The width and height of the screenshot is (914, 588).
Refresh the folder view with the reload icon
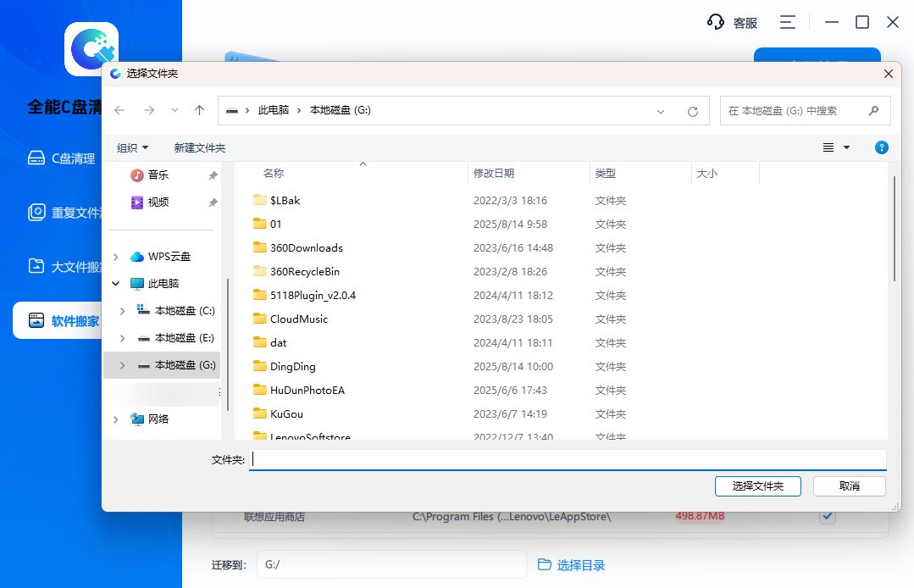[x=692, y=110]
